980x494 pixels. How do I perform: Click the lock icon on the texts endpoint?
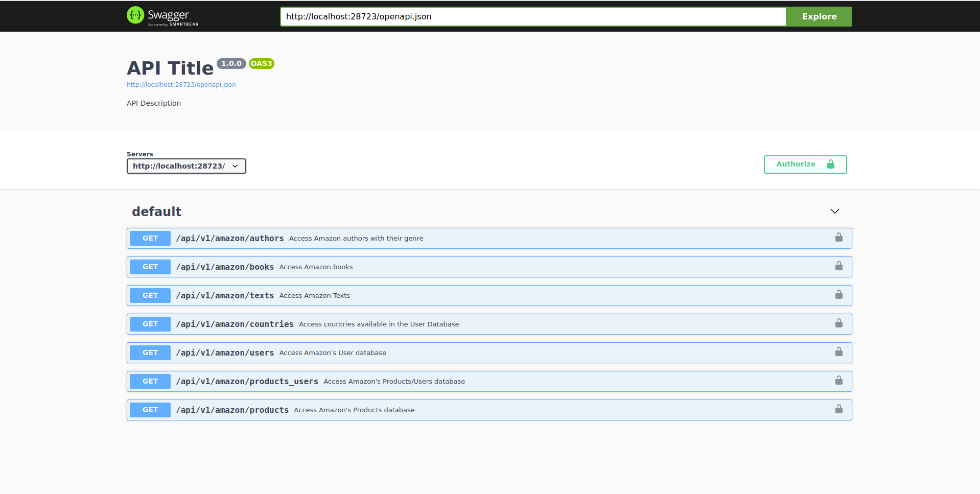838,295
